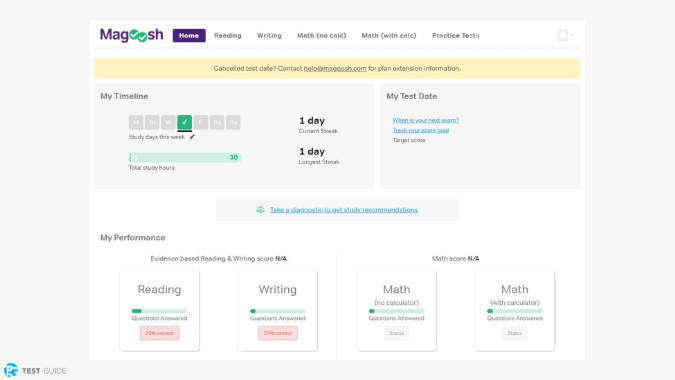Toggle Wednesday study day box
This screenshot has height=380, width=675.
[x=168, y=122]
